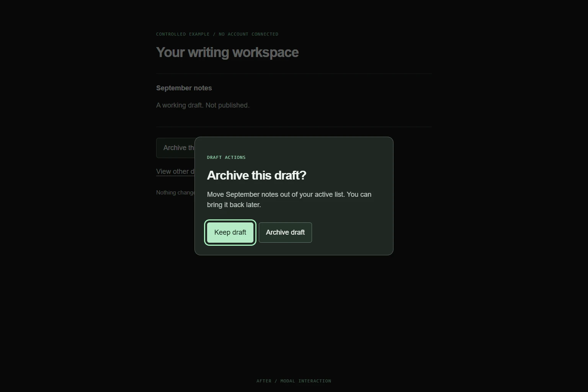
Task: Click the 'Nothing change' status text
Action: 175,193
